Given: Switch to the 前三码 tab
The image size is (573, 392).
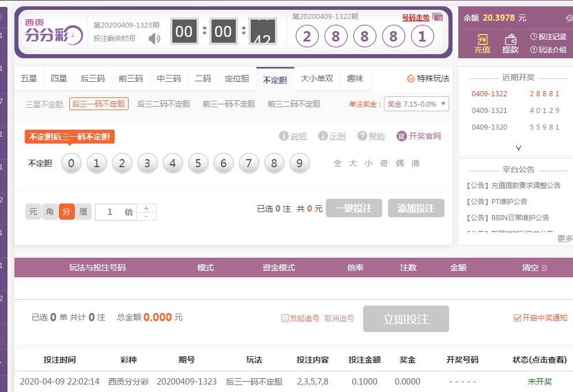Looking at the screenshot, I should (x=131, y=78).
